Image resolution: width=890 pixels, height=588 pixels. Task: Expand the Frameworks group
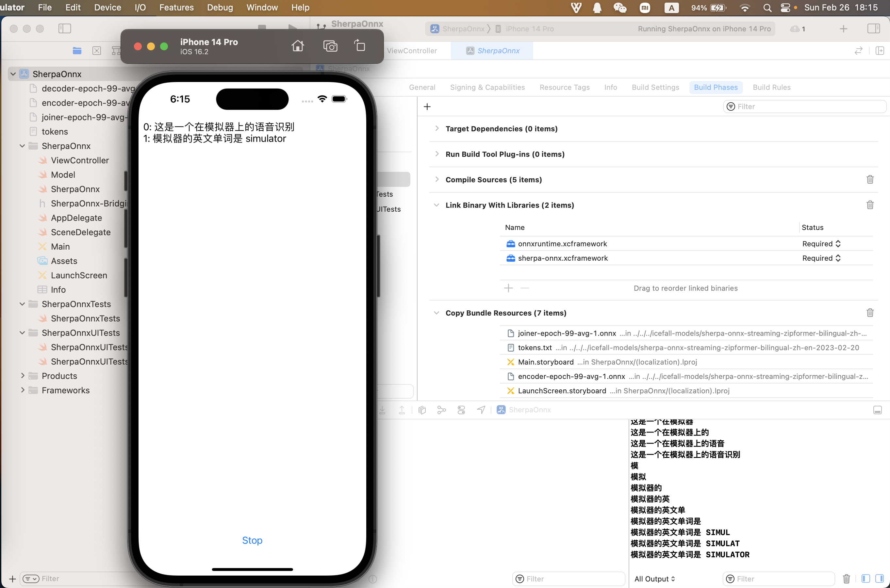point(22,390)
